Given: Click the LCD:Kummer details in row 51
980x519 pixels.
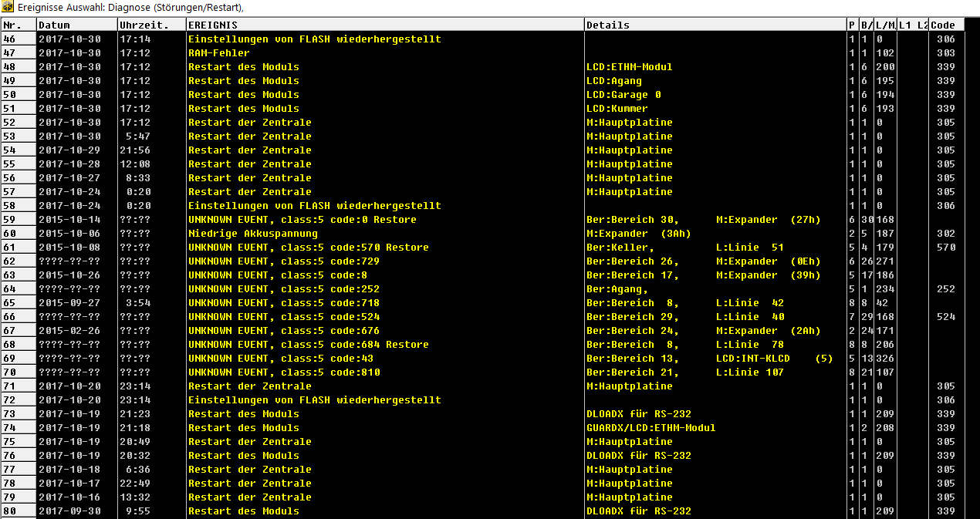Looking at the screenshot, I should (x=617, y=109).
